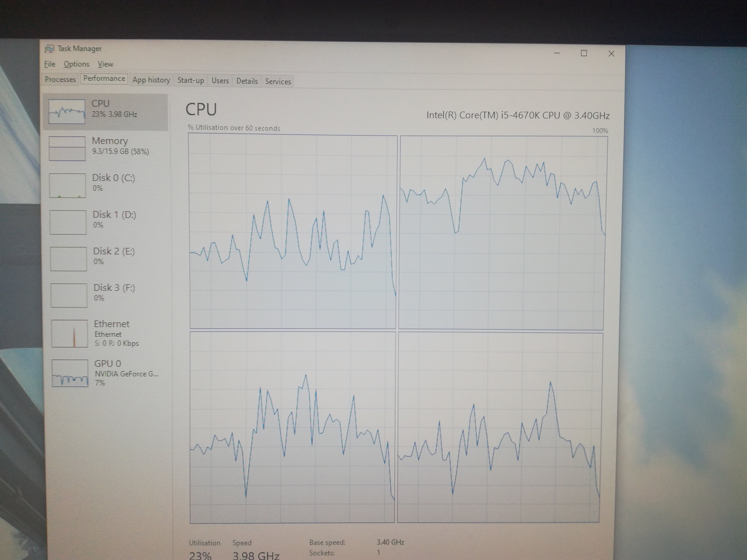The height and width of the screenshot is (560, 747).
Task: Switch to the App history tab
Action: pos(151,80)
